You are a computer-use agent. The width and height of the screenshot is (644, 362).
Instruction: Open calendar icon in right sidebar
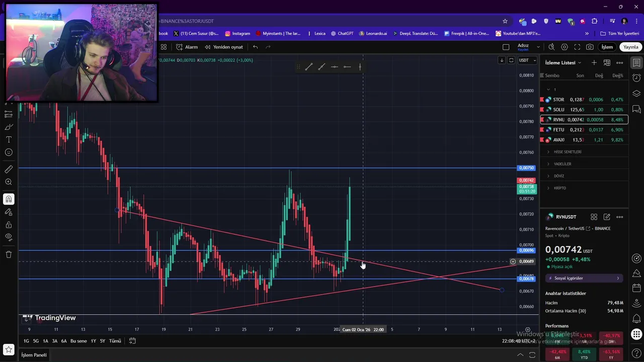click(x=636, y=289)
